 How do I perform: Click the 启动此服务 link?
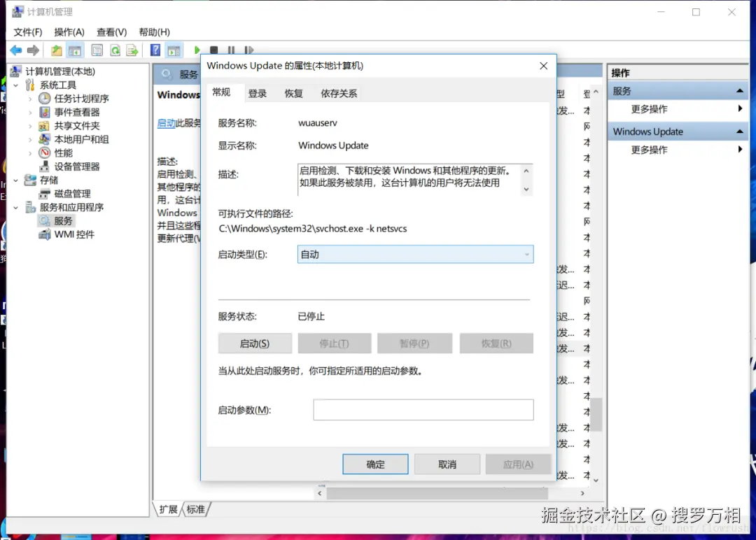click(x=169, y=124)
